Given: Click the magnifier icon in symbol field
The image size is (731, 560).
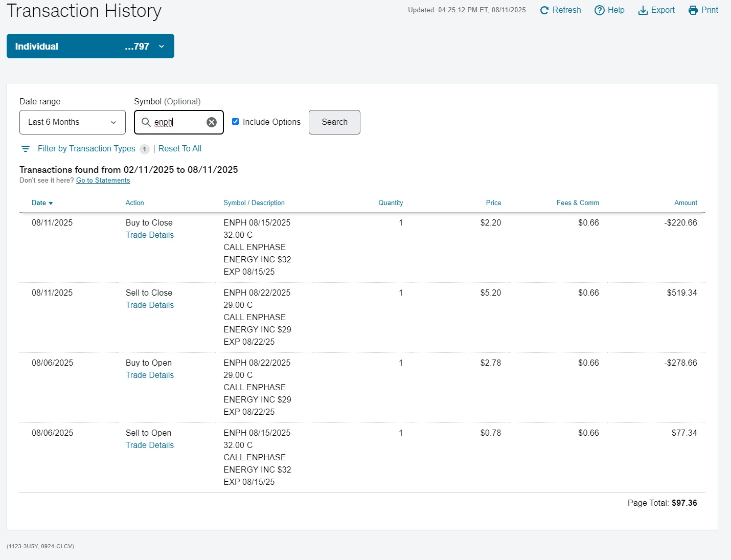Looking at the screenshot, I should point(146,122).
